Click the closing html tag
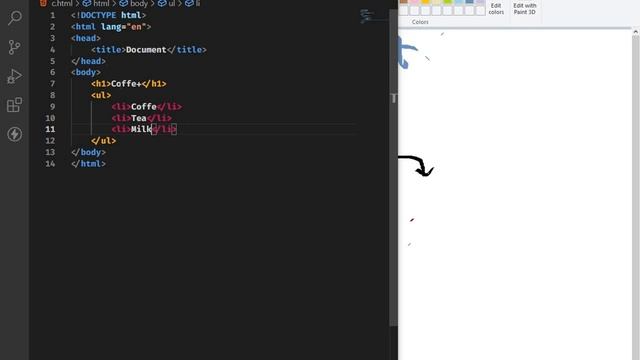Image resolution: width=640 pixels, height=360 pixels. point(88,164)
